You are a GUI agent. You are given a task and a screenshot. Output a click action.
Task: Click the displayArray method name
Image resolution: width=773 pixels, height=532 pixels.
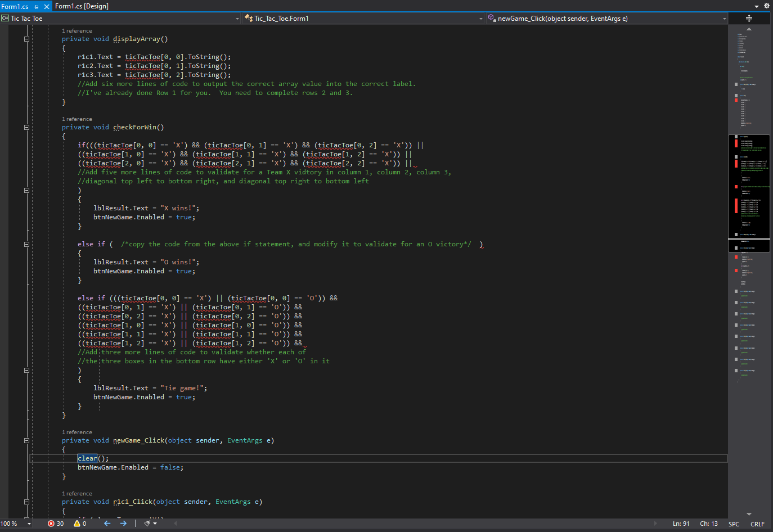137,39
